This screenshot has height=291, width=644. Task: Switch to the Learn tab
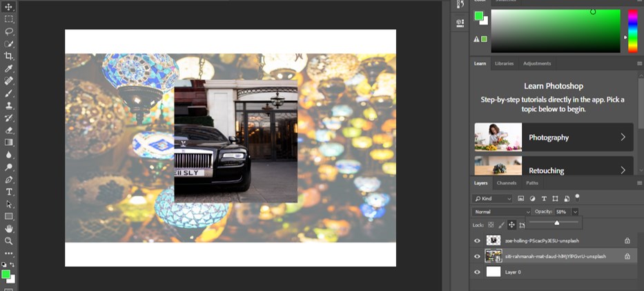click(480, 64)
